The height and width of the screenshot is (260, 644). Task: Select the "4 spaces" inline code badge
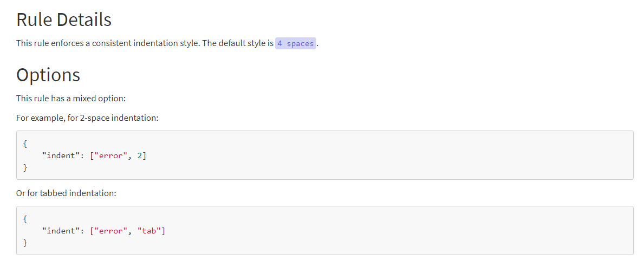[x=296, y=43]
